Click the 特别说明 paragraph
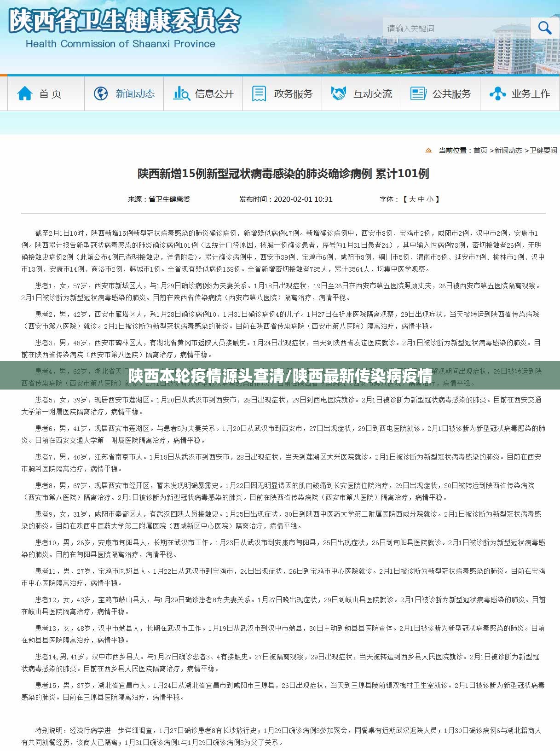Image resolution: width=560 pixels, height=751 pixels. (282, 736)
